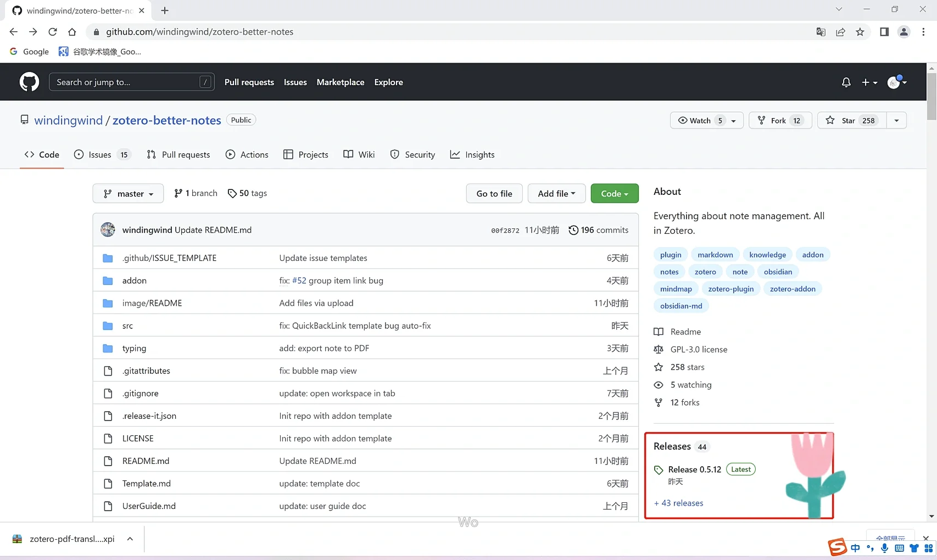Switch to the Code tab

[42, 155]
